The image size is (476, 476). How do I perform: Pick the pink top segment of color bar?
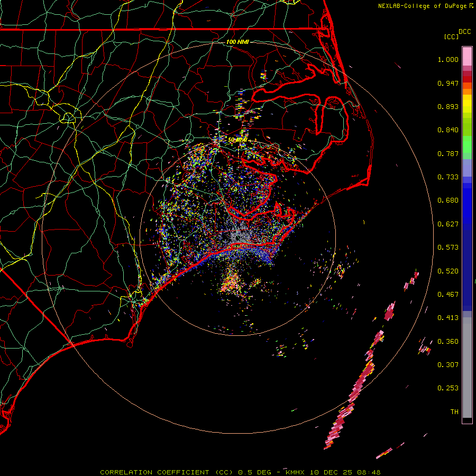pos(467,57)
